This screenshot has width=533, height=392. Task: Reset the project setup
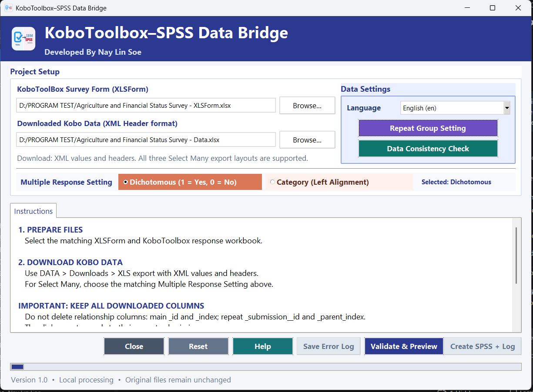pos(198,346)
